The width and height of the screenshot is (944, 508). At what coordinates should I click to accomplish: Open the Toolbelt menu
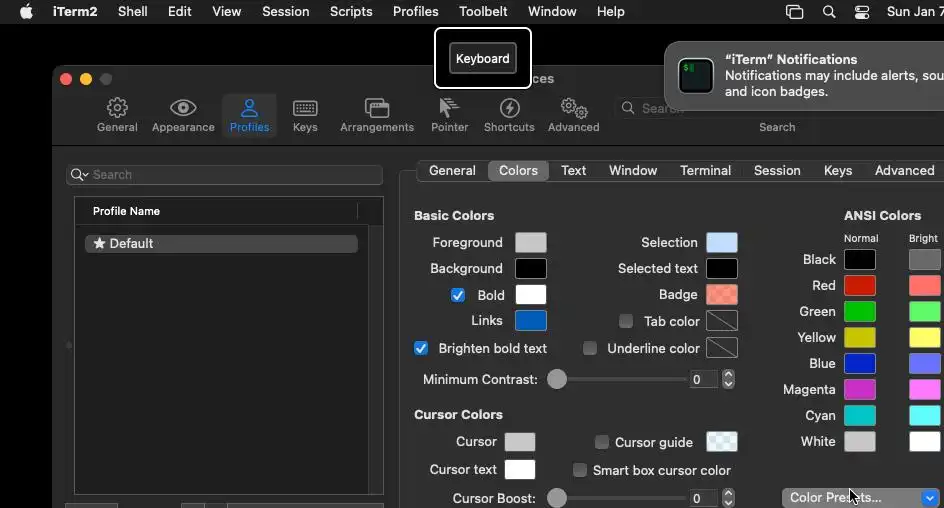pyautogui.click(x=483, y=11)
